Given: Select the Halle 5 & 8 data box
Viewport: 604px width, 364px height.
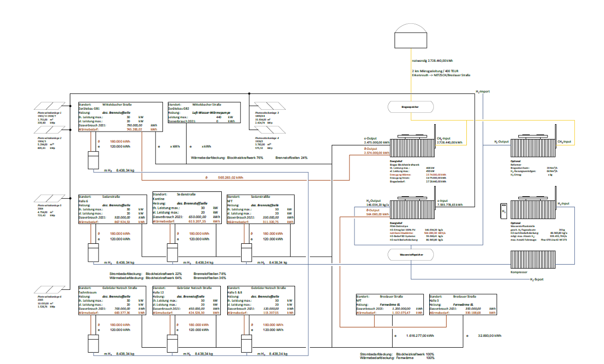Looking at the screenshot, I should tap(260, 300).
